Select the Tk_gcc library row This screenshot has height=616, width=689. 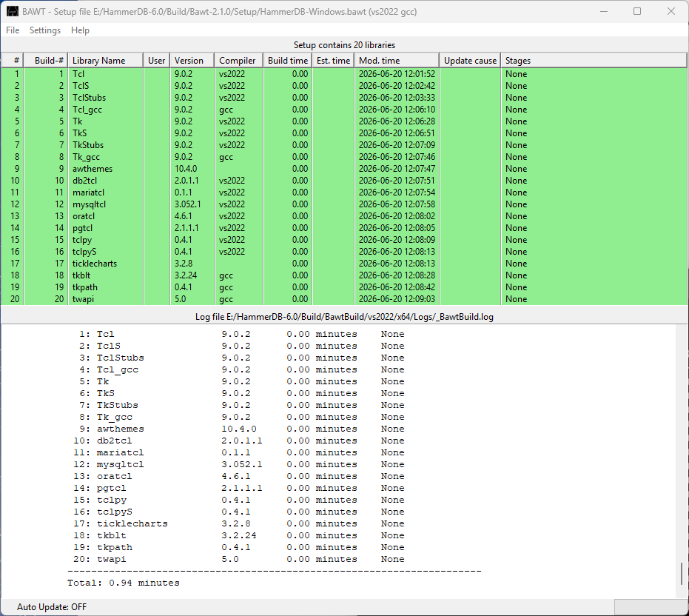[x=344, y=157]
